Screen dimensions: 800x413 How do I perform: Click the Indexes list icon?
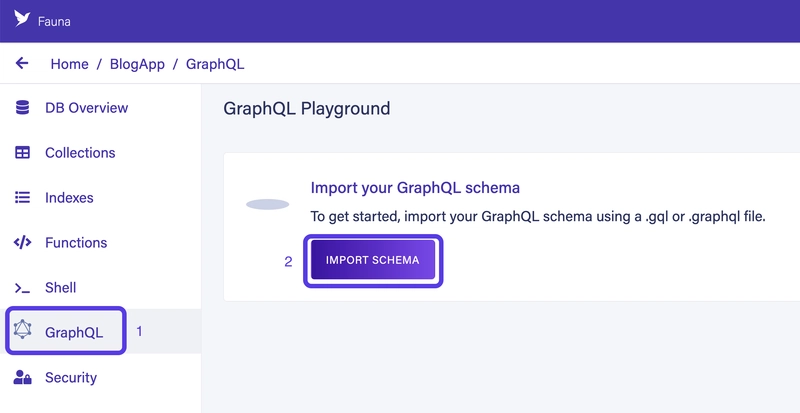[22, 198]
